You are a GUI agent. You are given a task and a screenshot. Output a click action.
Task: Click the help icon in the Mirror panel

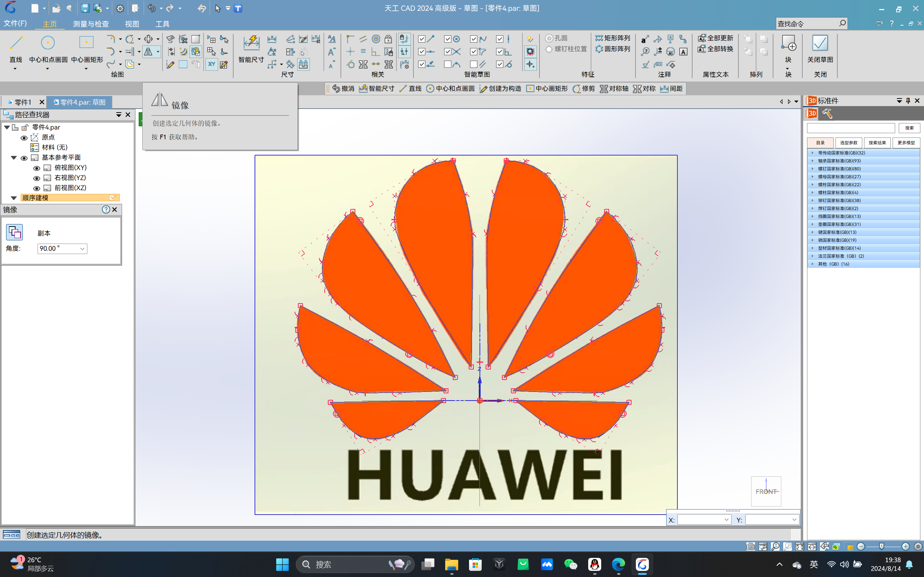pos(106,210)
